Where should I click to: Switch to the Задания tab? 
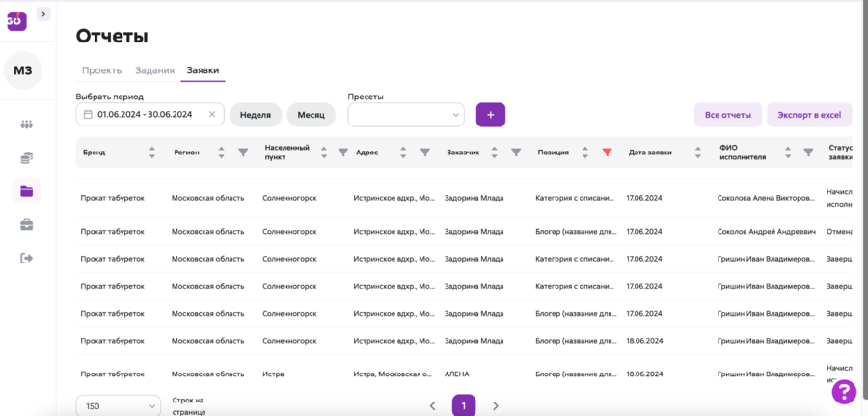click(x=154, y=70)
